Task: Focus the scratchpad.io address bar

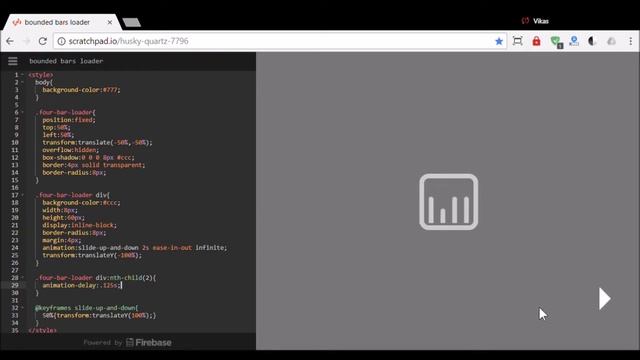Action: tap(280, 41)
